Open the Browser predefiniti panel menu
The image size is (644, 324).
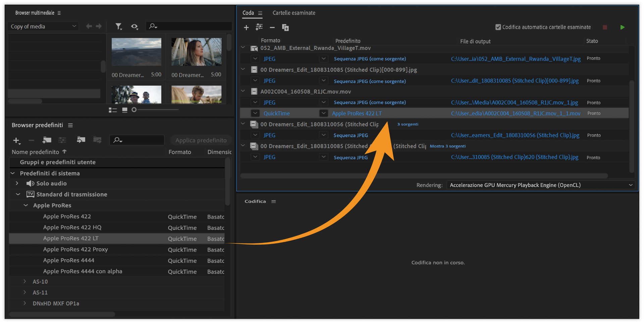point(70,125)
